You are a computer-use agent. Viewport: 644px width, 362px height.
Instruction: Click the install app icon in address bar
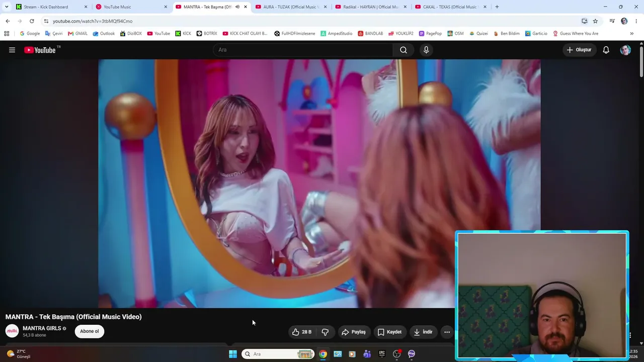pos(584,21)
